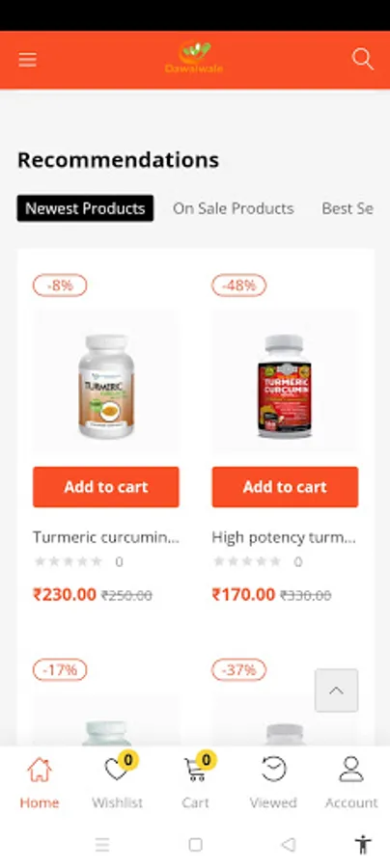Open the hamburger menu icon

pos(28,60)
